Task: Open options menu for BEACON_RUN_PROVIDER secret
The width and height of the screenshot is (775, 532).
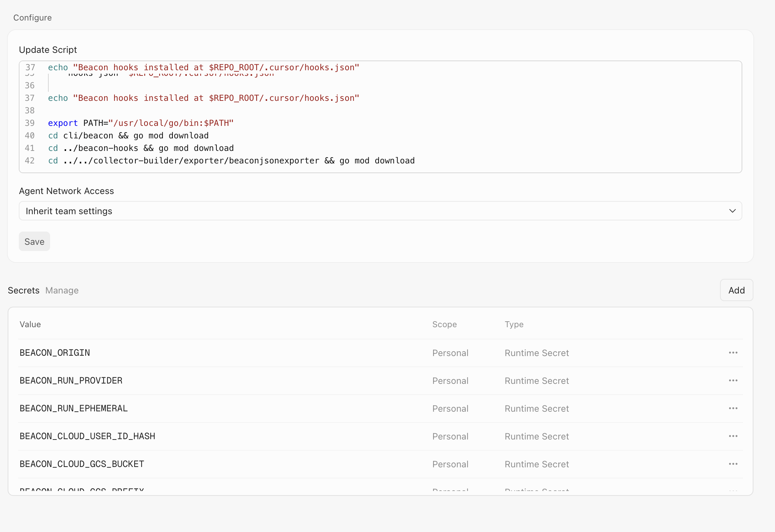Action: [x=733, y=380]
